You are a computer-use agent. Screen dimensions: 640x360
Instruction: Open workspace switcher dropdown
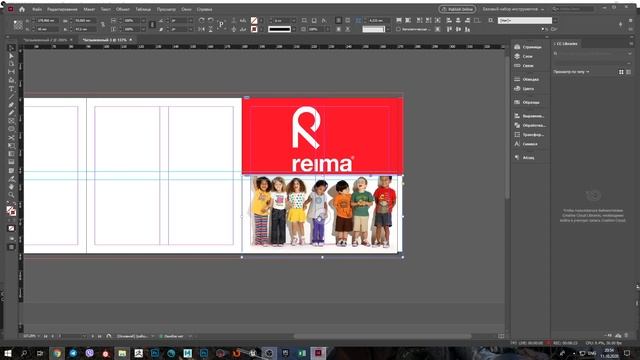point(513,9)
